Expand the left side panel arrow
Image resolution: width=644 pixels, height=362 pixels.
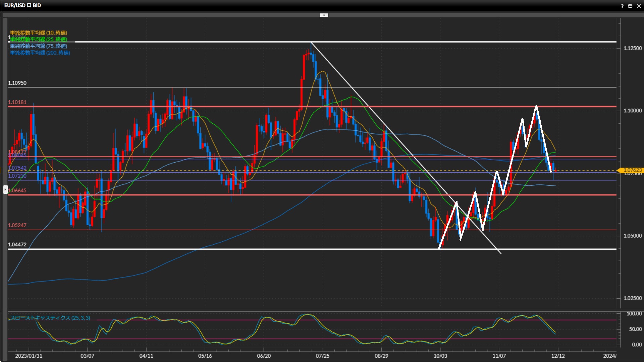(x=5, y=190)
